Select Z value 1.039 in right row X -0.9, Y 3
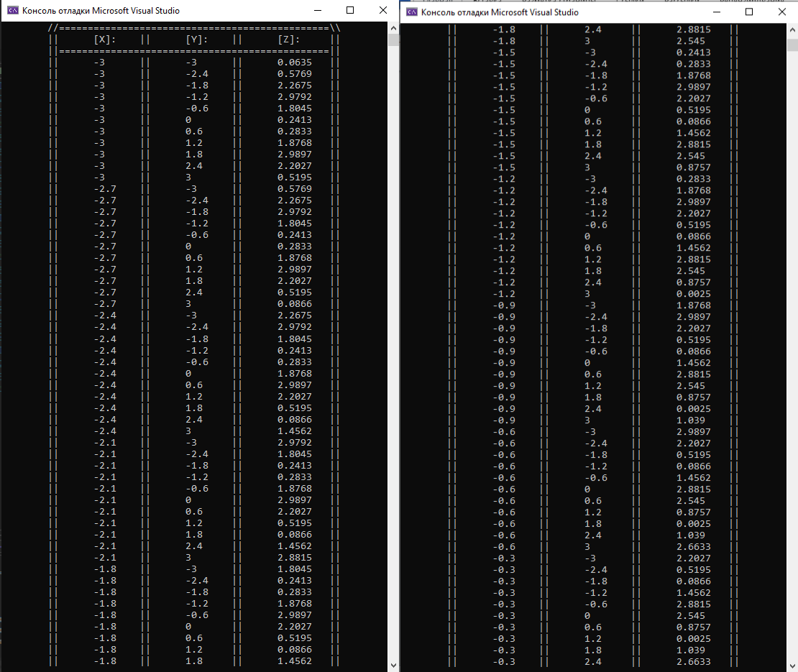The image size is (798, 672). 691,420
